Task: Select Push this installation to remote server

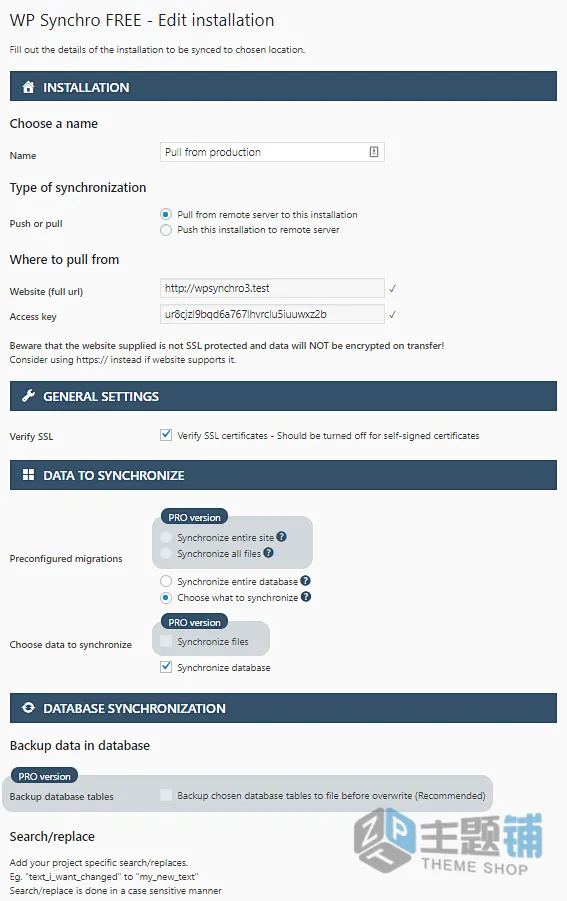Action: tap(166, 230)
